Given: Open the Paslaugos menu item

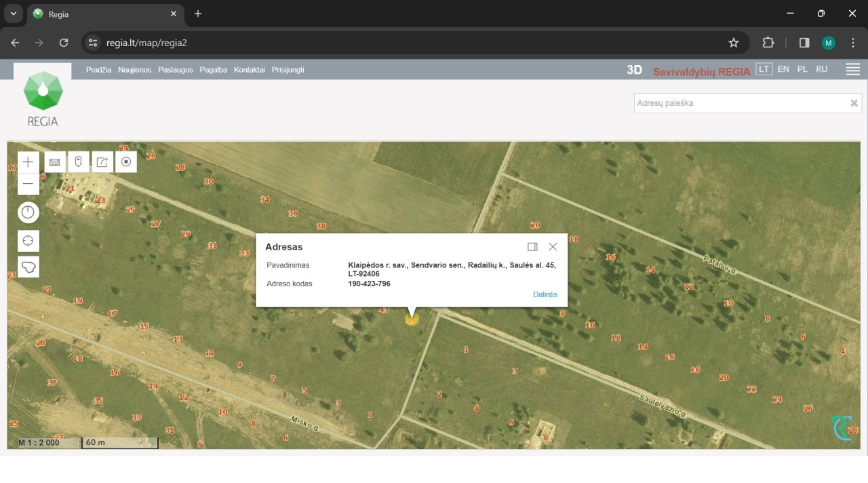Looking at the screenshot, I should coord(176,70).
